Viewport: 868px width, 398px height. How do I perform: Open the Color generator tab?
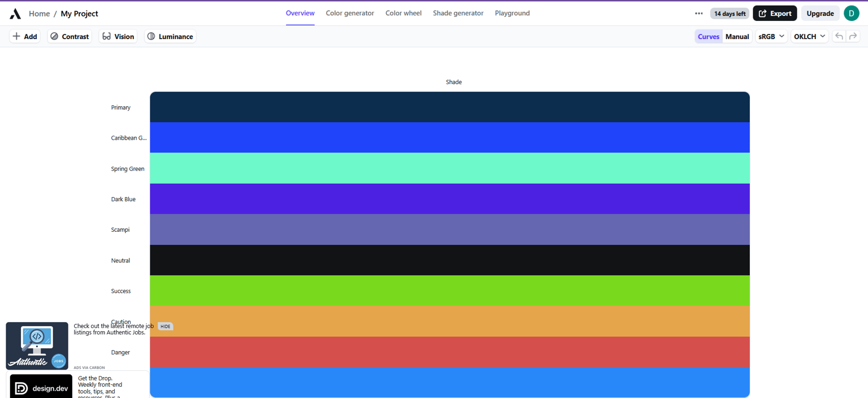[x=350, y=13]
